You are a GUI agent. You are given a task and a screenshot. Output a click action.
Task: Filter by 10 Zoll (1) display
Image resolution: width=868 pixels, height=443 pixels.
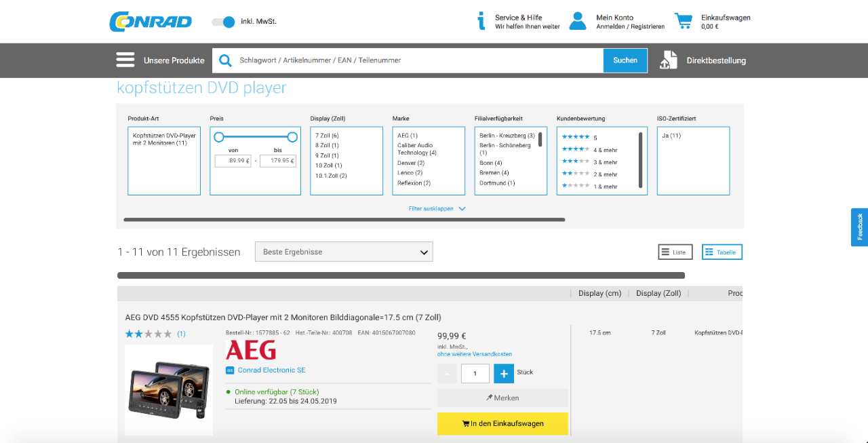point(329,166)
